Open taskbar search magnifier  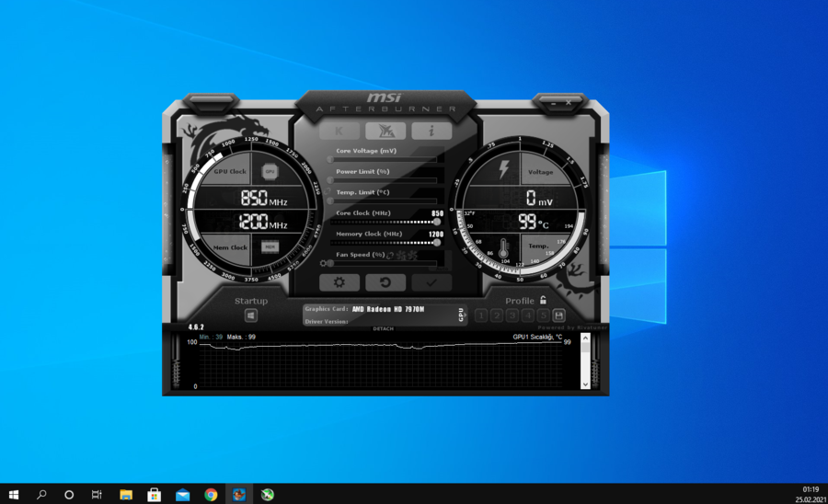point(41,495)
